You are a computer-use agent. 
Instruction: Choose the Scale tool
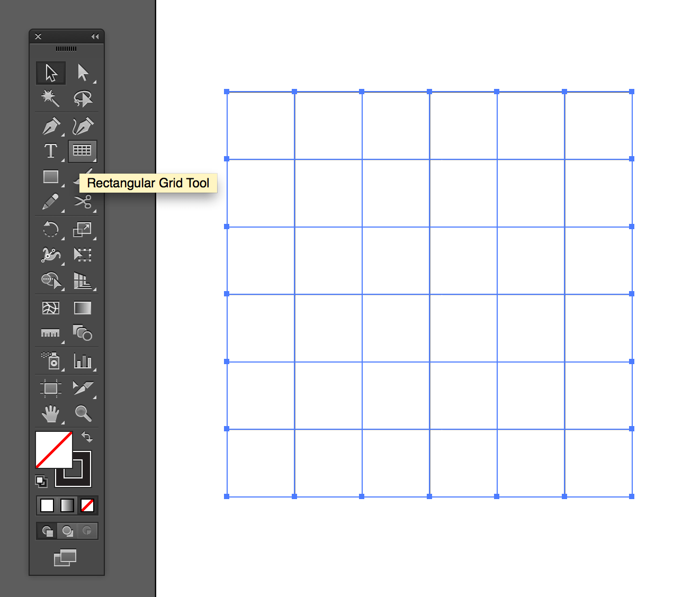[83, 230]
